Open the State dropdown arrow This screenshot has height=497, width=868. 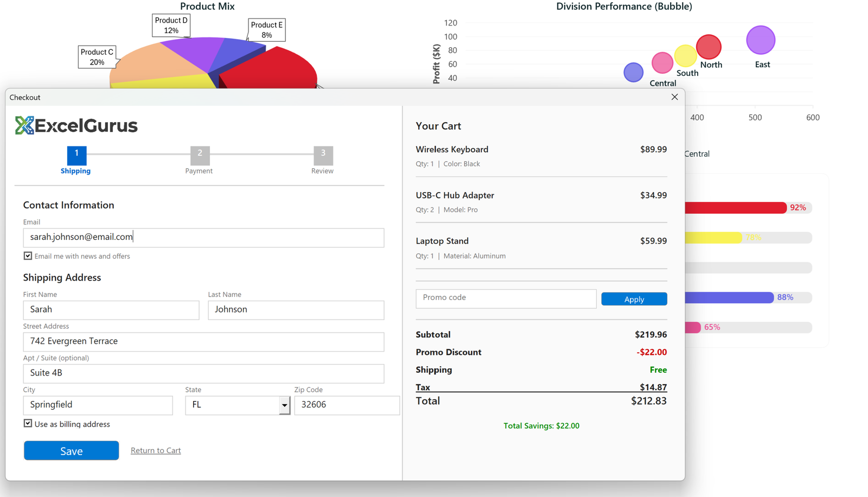[284, 405]
